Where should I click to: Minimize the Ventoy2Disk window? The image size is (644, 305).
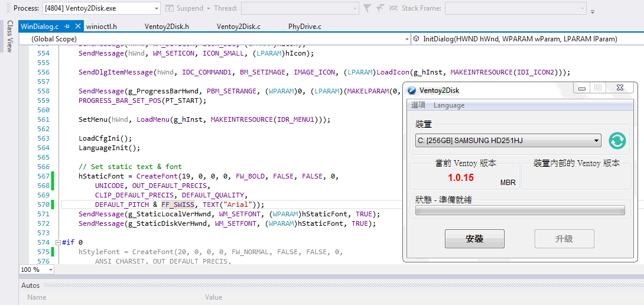(x=581, y=88)
